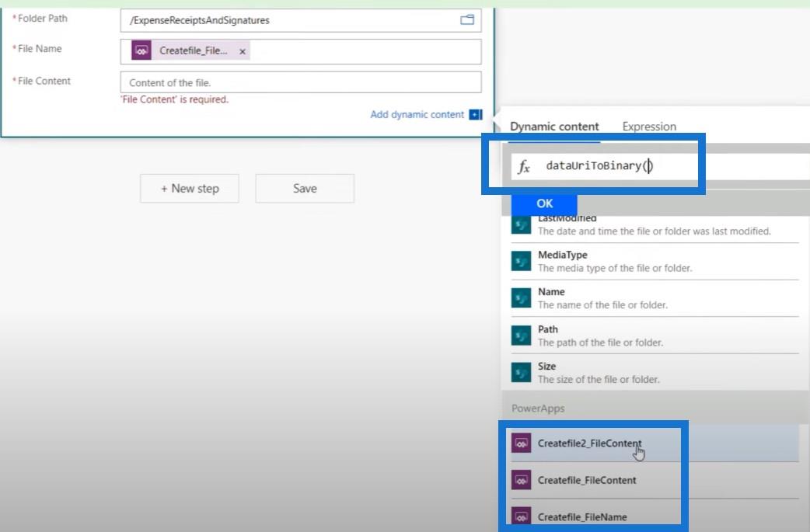Click the plus icon beside Add dynamic content

click(x=475, y=114)
